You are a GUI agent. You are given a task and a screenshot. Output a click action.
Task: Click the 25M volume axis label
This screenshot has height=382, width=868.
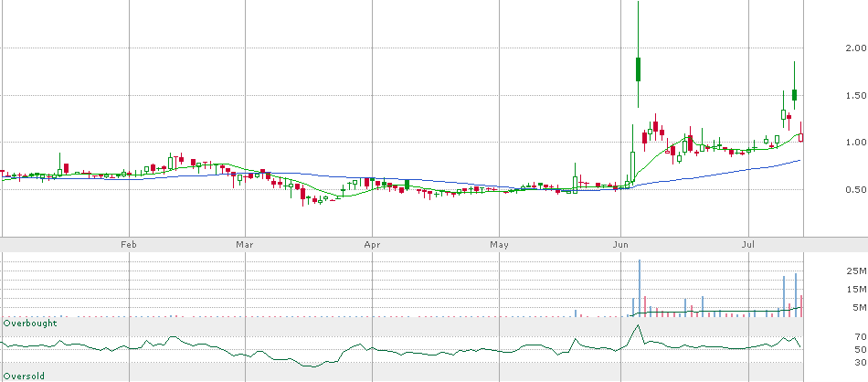[857, 271]
